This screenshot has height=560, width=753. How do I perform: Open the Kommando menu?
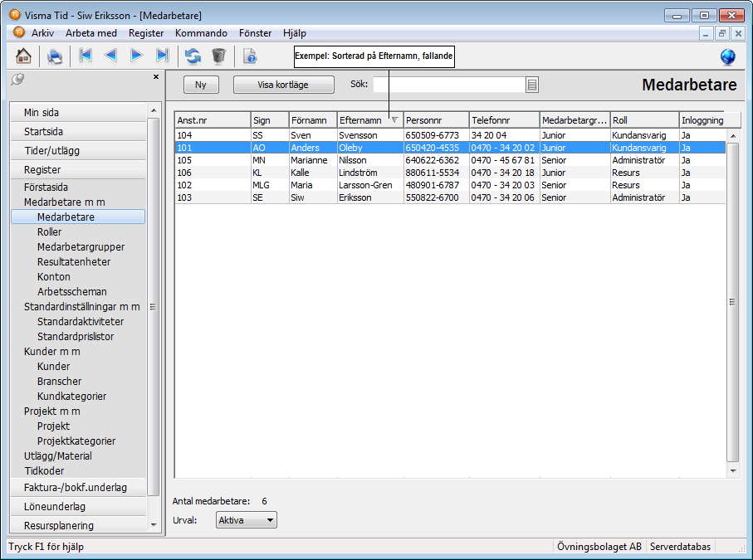point(201,33)
